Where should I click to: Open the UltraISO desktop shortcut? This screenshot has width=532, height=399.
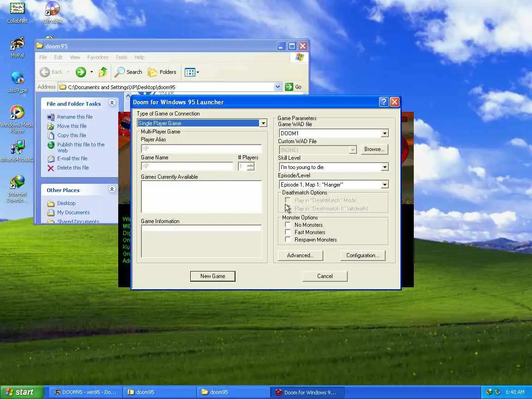52,12
